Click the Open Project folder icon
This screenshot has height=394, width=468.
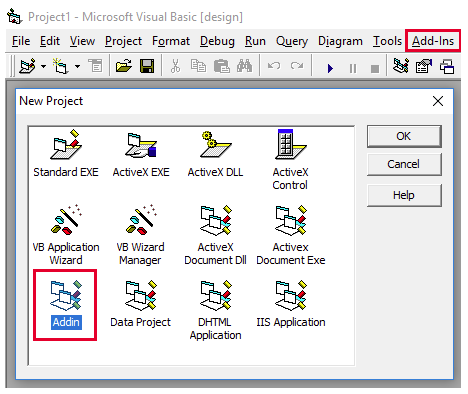[x=124, y=66]
